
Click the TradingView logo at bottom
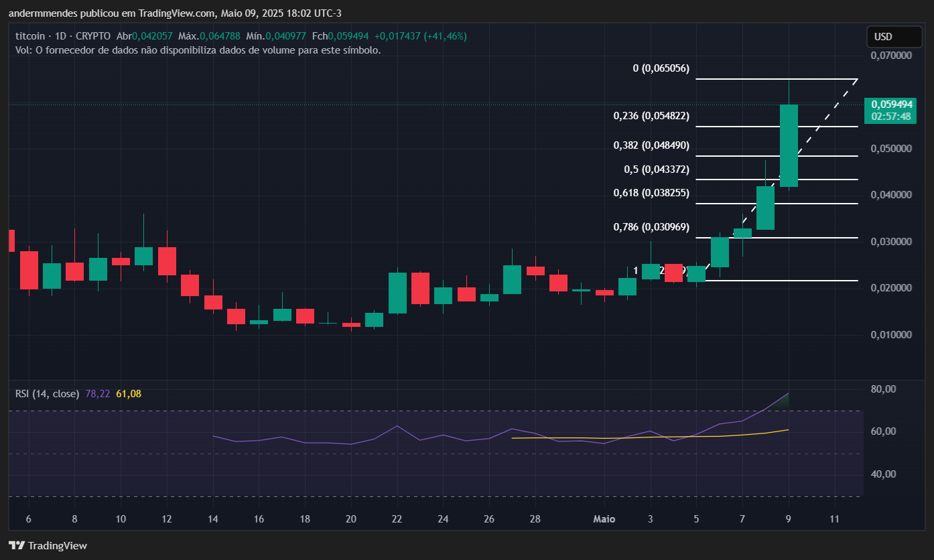pos(48,545)
